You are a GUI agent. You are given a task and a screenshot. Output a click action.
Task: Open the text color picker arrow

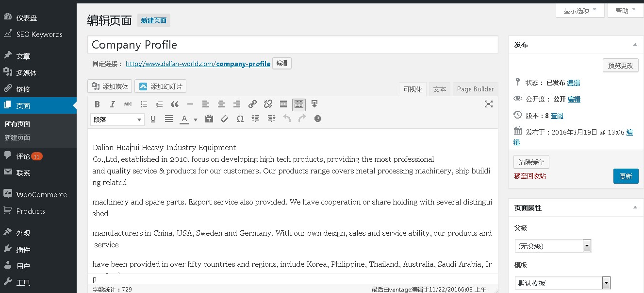coord(196,119)
